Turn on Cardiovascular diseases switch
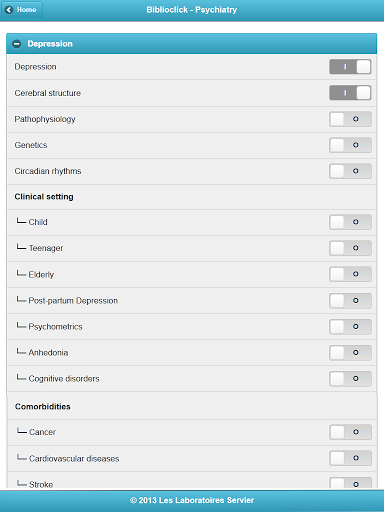The image size is (384, 512). click(x=350, y=458)
